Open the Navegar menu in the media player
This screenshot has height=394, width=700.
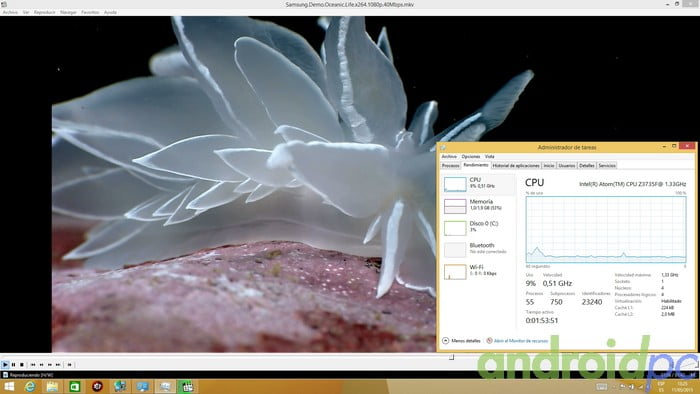click(68, 12)
